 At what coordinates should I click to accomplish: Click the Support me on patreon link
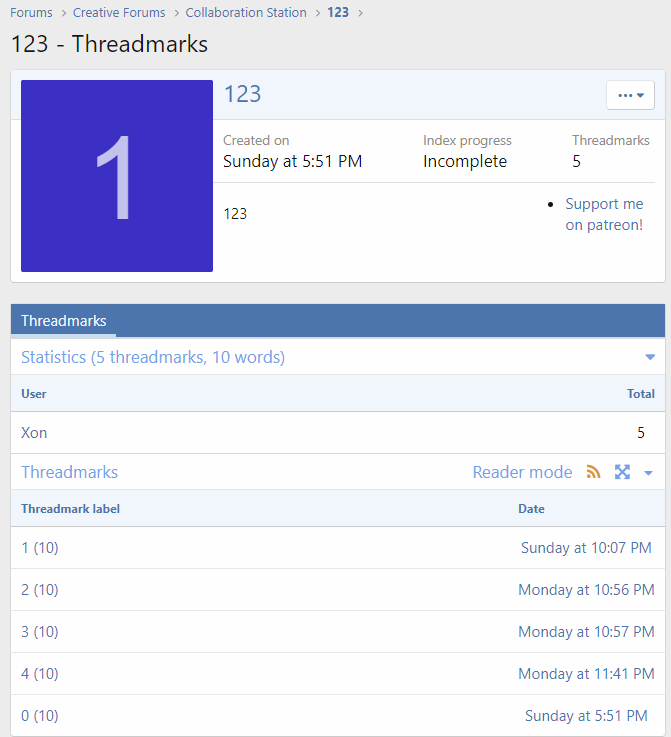(x=604, y=214)
